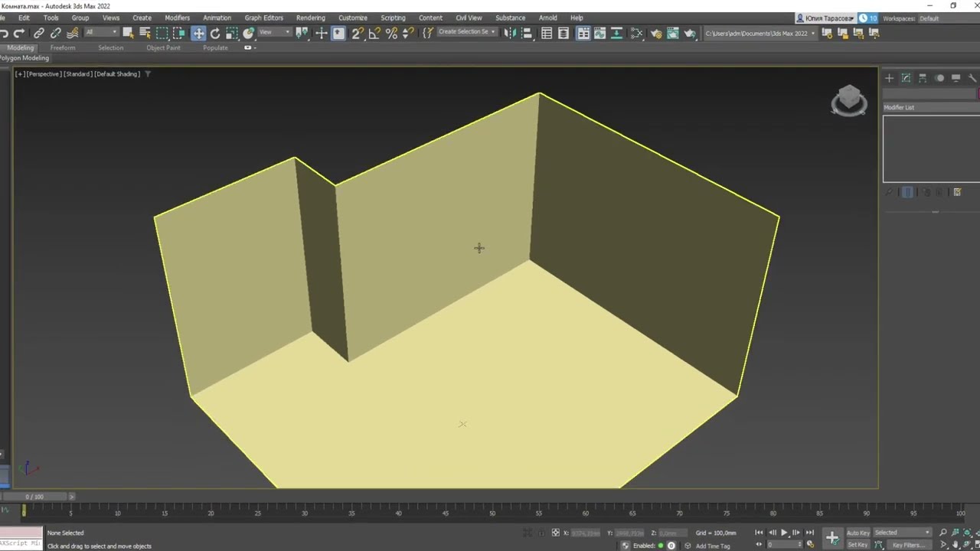The width and height of the screenshot is (980, 551).
Task: Activate the Mirror tool
Action: click(510, 33)
